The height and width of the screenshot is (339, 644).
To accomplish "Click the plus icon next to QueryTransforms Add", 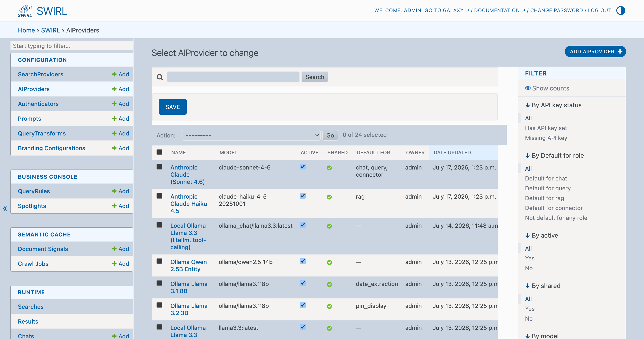I will [x=114, y=133].
